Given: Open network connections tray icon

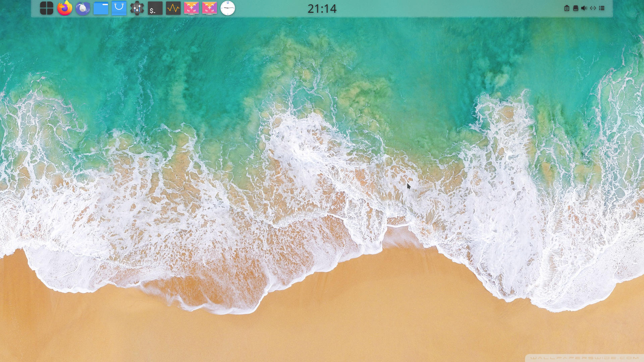Looking at the screenshot, I should point(593,8).
